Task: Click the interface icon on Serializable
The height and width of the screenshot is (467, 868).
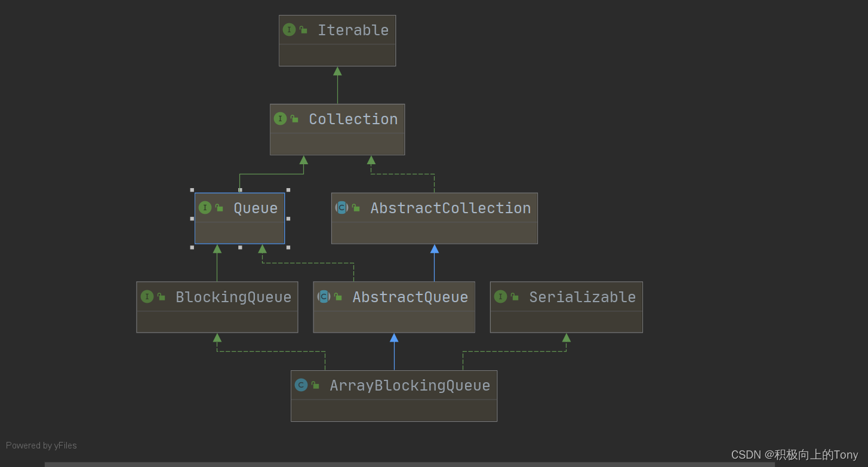Action: 500,296
